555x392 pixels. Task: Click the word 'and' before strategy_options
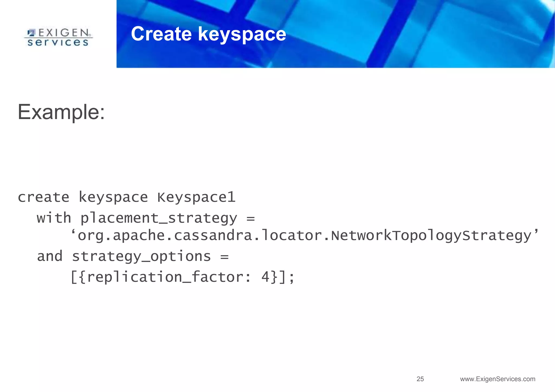tap(50, 256)
